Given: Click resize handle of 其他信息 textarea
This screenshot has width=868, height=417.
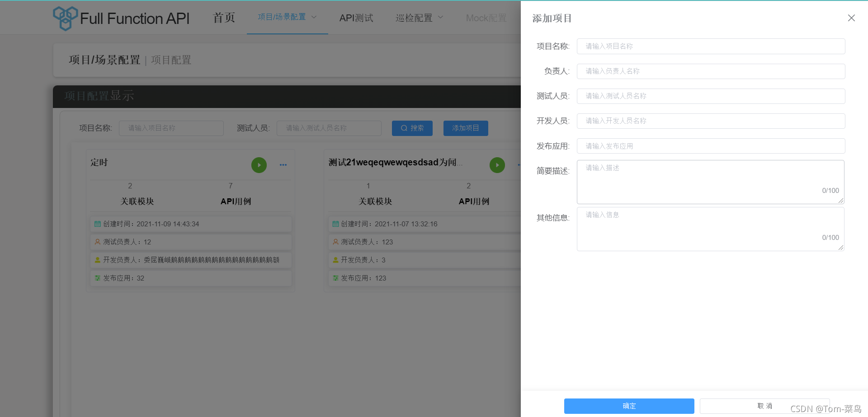Looking at the screenshot, I should (841, 248).
